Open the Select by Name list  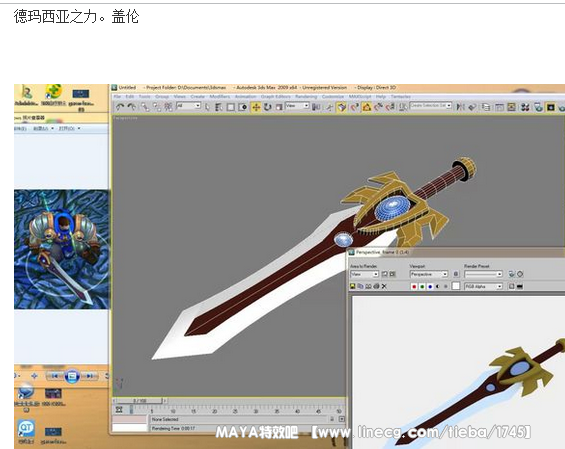coord(218,107)
